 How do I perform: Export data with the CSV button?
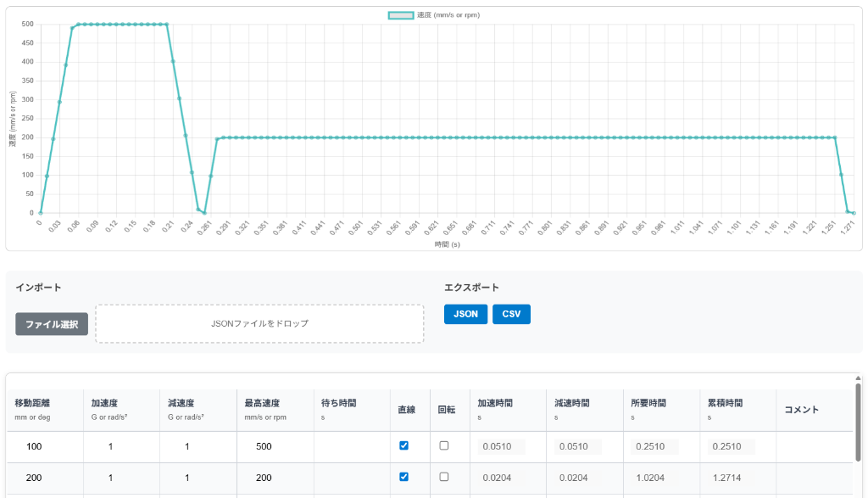511,314
